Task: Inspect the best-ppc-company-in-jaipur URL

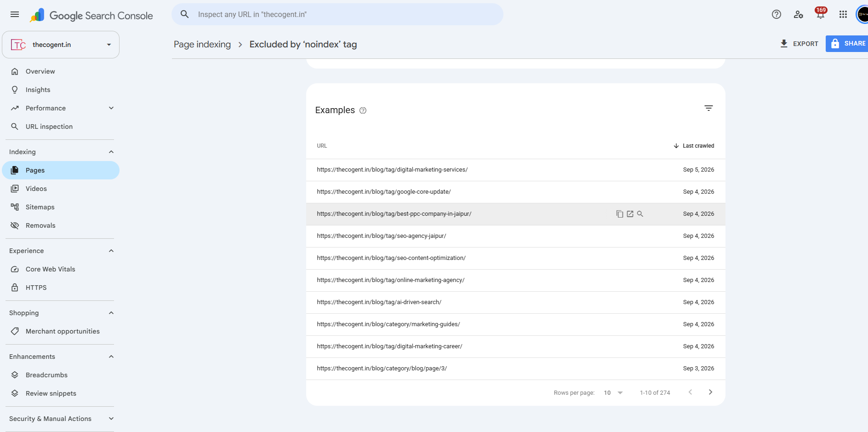Action: point(640,214)
